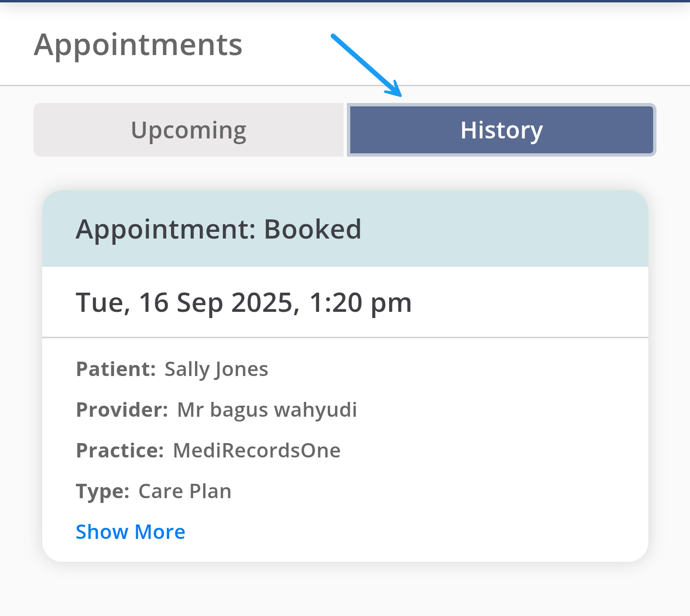Select the History tab
The image size is (690, 616).
(x=501, y=130)
